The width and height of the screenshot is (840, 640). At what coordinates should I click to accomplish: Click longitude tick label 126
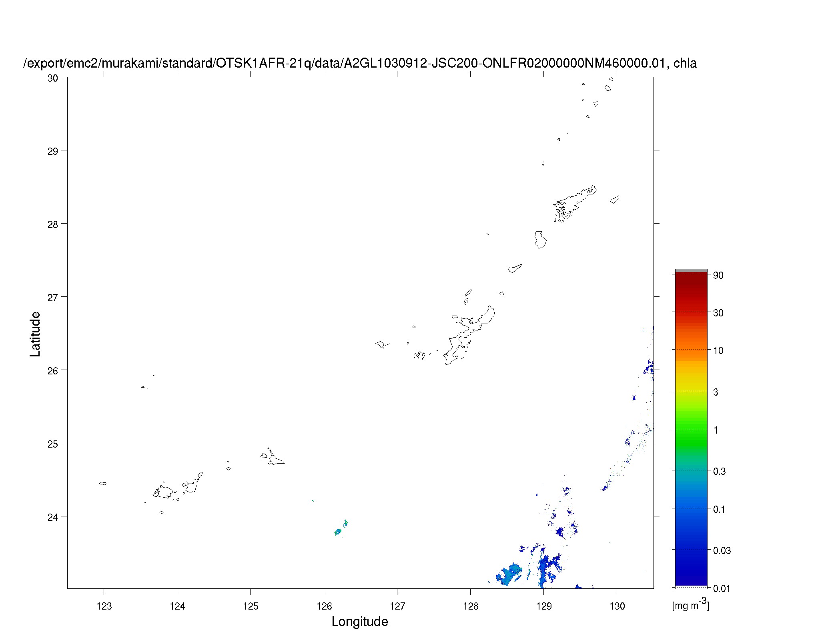click(x=324, y=606)
